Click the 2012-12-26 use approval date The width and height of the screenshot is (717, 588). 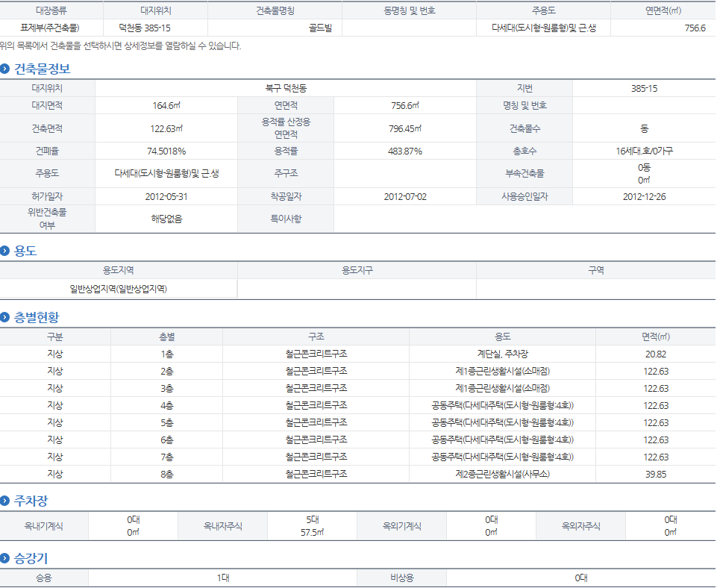pos(644,196)
